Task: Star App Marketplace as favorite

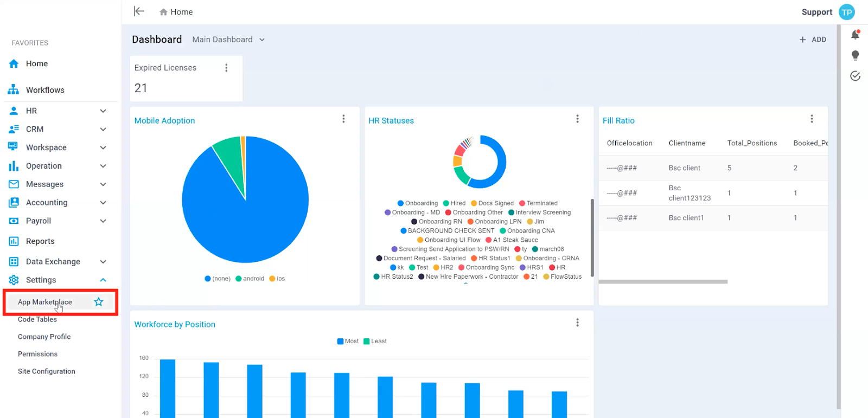Action: coord(99,302)
